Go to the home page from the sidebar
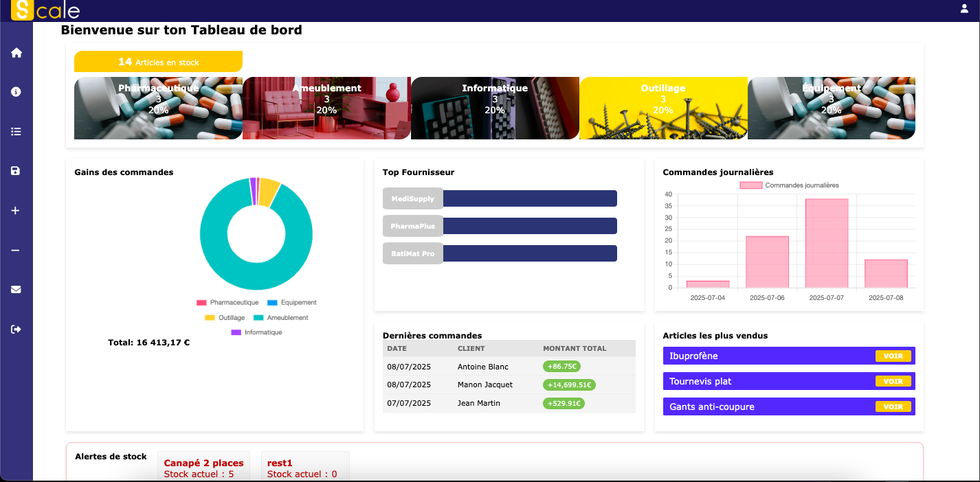The image size is (980, 482). [x=16, y=53]
